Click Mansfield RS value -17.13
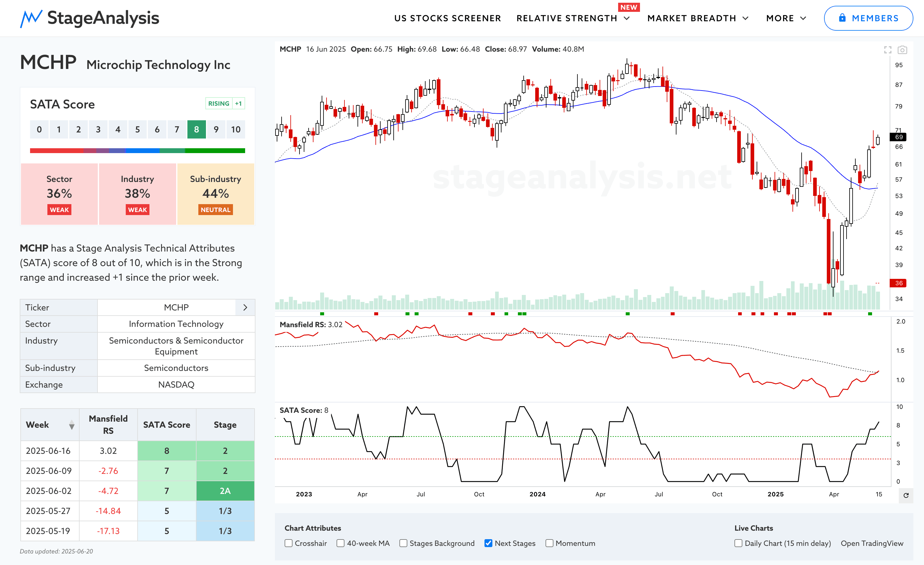The width and height of the screenshot is (924, 565). click(108, 531)
